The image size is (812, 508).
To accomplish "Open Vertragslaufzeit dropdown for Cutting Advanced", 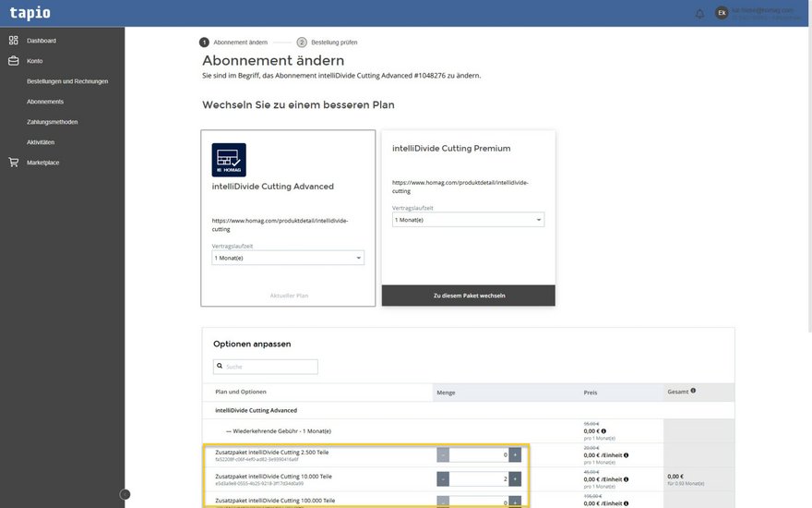I will point(288,258).
